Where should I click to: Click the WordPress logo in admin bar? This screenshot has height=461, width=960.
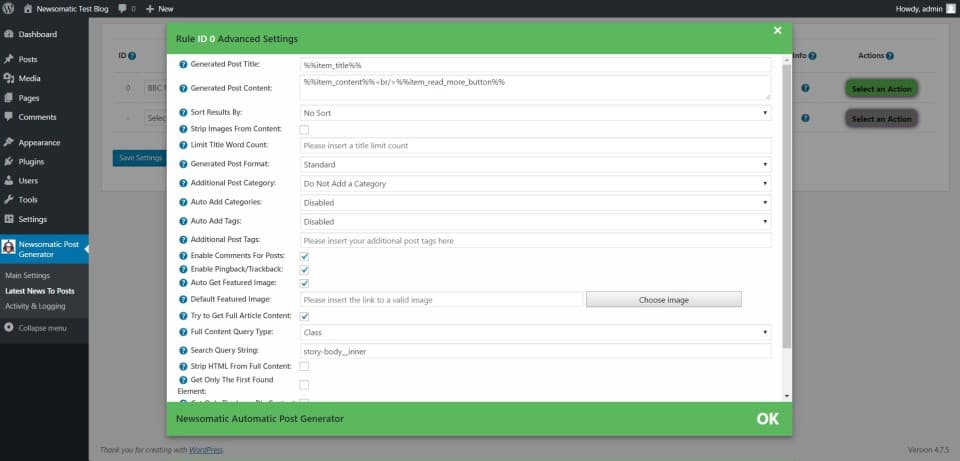pyautogui.click(x=9, y=9)
